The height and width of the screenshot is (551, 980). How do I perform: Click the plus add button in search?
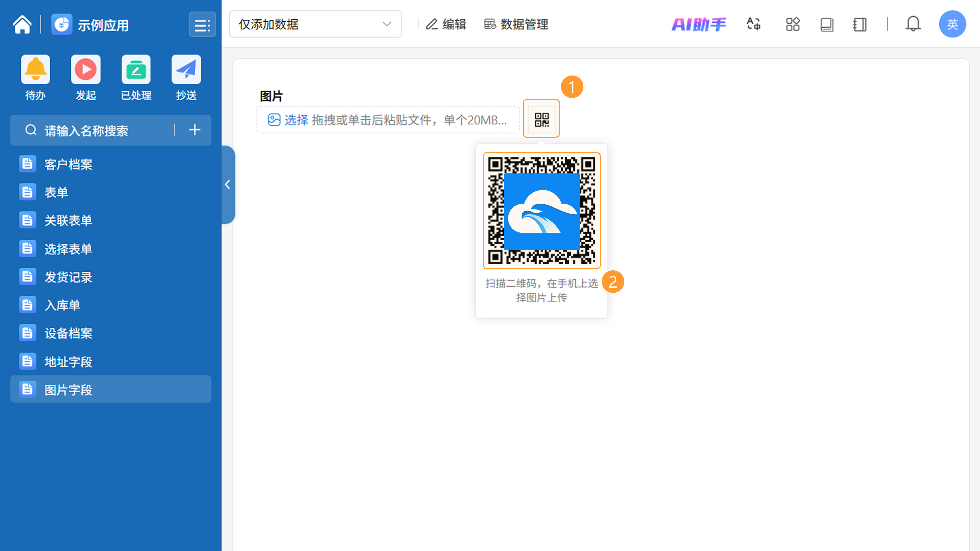(195, 130)
